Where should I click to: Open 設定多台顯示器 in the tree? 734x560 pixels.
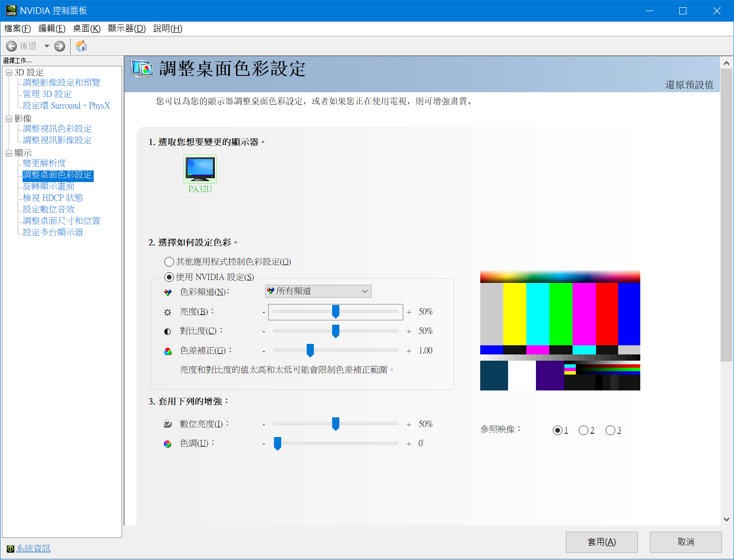coord(53,232)
